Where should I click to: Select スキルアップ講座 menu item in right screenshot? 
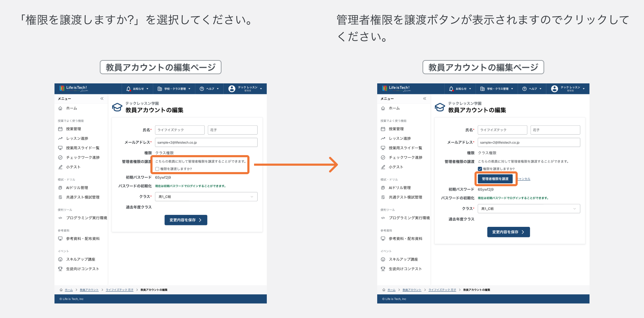point(404,259)
